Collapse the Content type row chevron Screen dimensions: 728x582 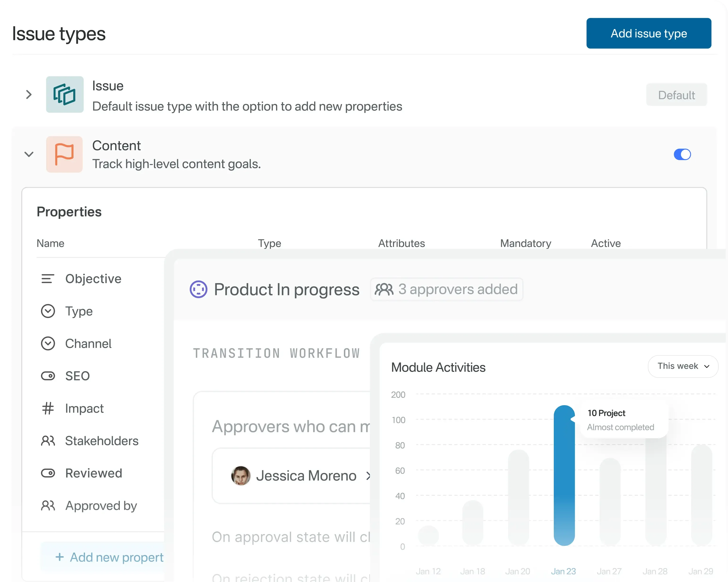click(x=29, y=154)
